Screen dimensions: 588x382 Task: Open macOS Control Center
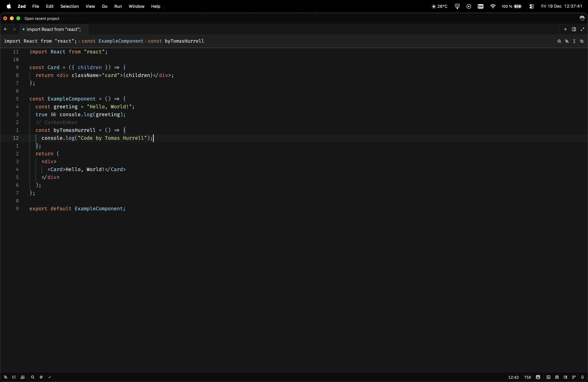point(532,6)
